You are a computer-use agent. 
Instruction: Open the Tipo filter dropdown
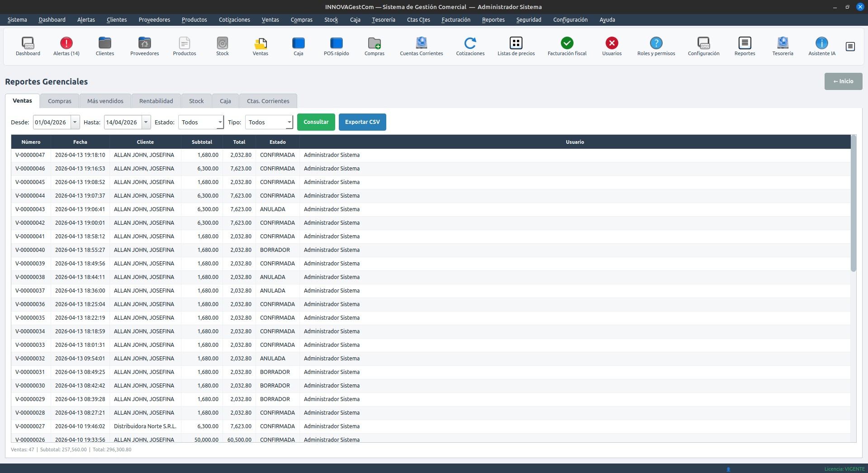[269, 122]
